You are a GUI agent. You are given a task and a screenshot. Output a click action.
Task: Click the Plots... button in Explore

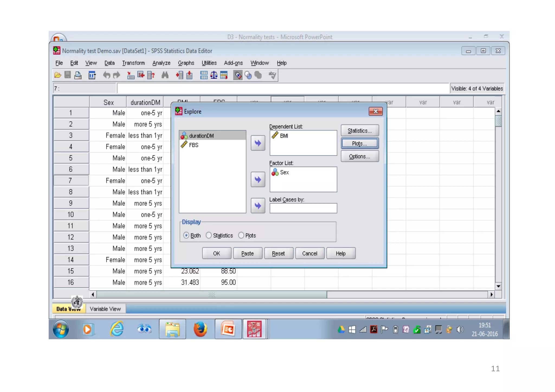pyautogui.click(x=359, y=143)
